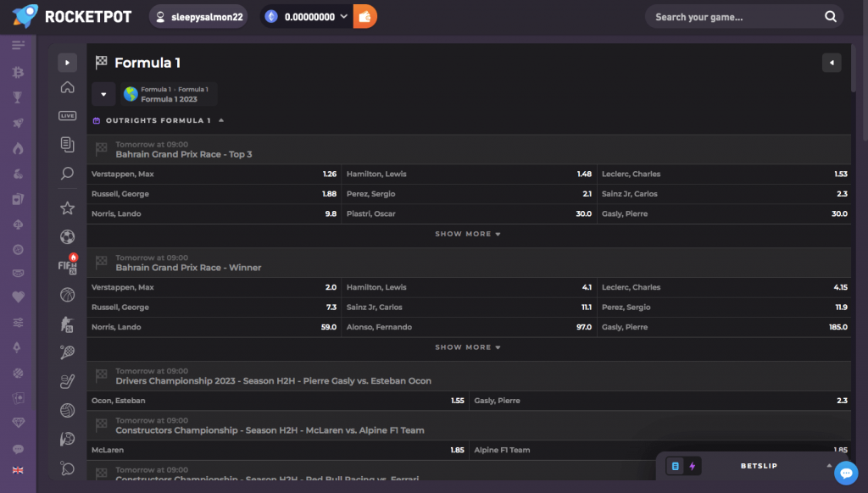The height and width of the screenshot is (493, 868).
Task: Open the FIFA 24 esports icon
Action: tap(68, 265)
